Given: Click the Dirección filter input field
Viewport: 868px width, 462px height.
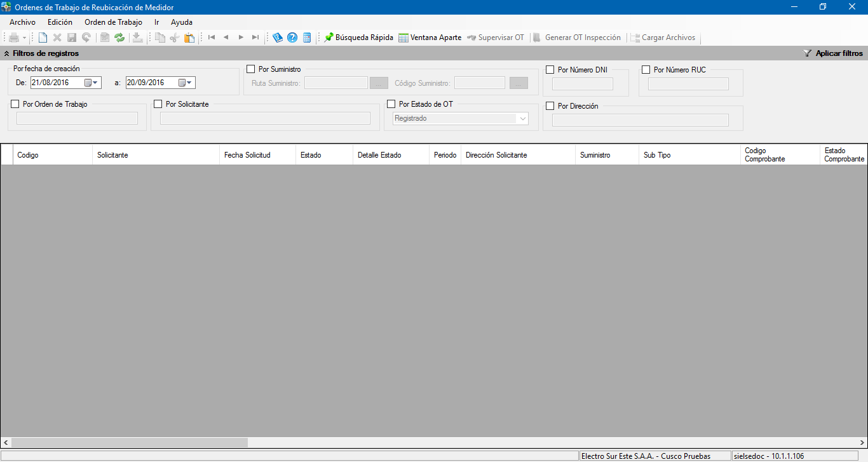Looking at the screenshot, I should click(x=641, y=120).
